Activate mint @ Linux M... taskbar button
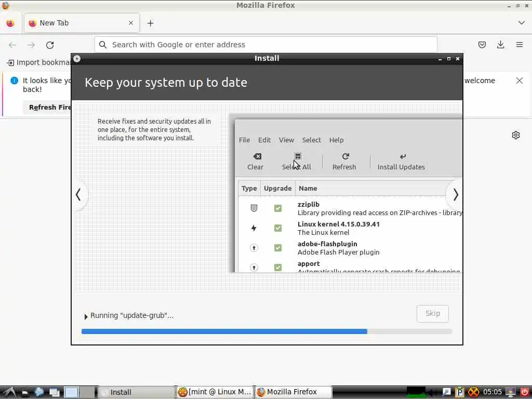This screenshot has height=399, width=532. [x=215, y=392]
